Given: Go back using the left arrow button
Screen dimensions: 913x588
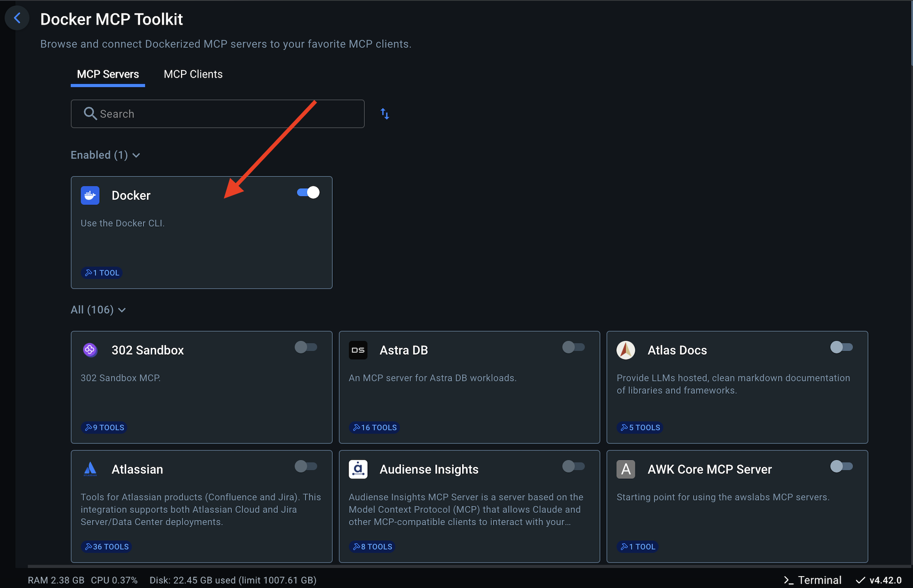Looking at the screenshot, I should 17,18.
